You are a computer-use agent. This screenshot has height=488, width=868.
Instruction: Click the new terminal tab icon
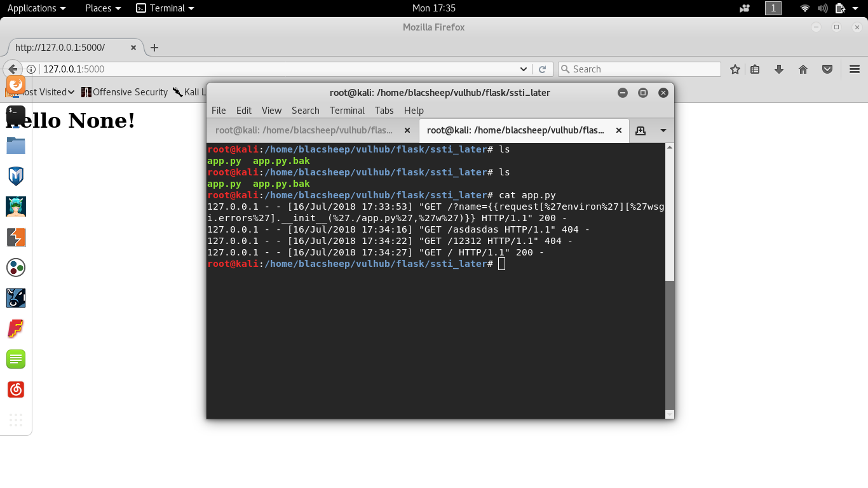pyautogui.click(x=641, y=130)
